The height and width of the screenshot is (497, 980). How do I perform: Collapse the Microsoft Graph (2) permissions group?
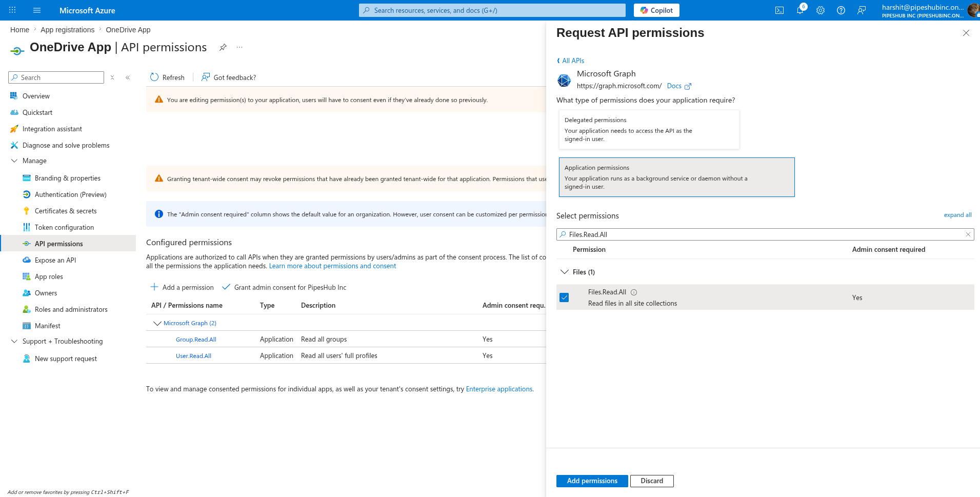click(x=157, y=323)
